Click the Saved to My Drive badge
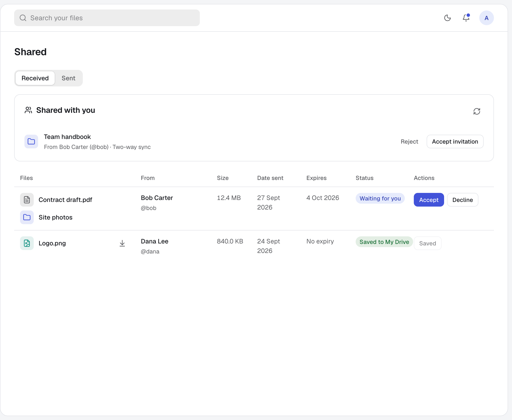 click(384, 242)
